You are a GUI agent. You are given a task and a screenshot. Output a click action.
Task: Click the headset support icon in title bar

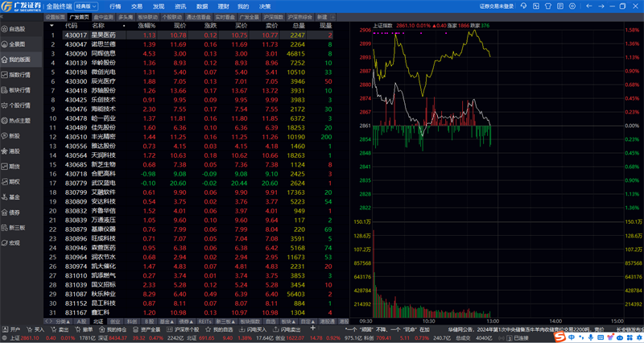[x=524, y=6]
